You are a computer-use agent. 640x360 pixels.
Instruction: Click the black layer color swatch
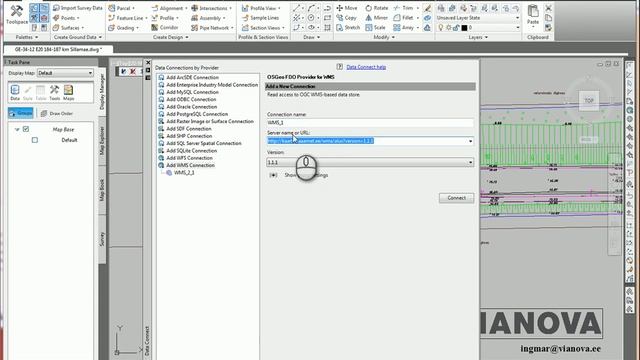[464, 28]
